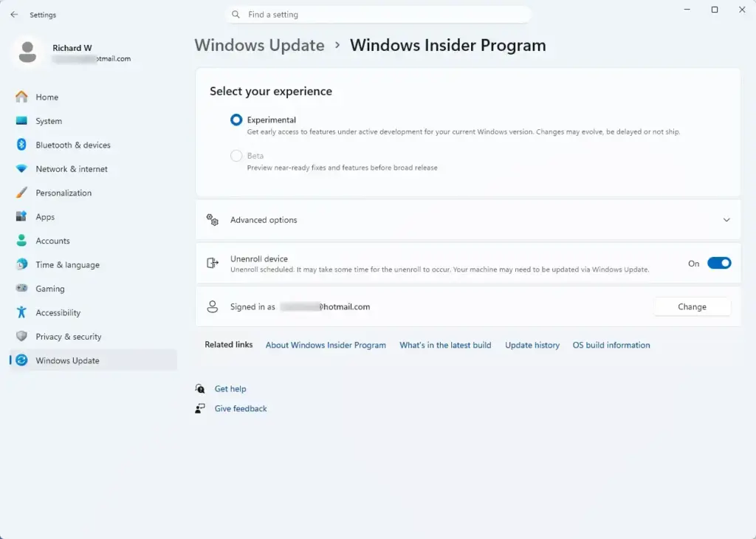
Task: Select Apps in the sidebar
Action: 93,216
